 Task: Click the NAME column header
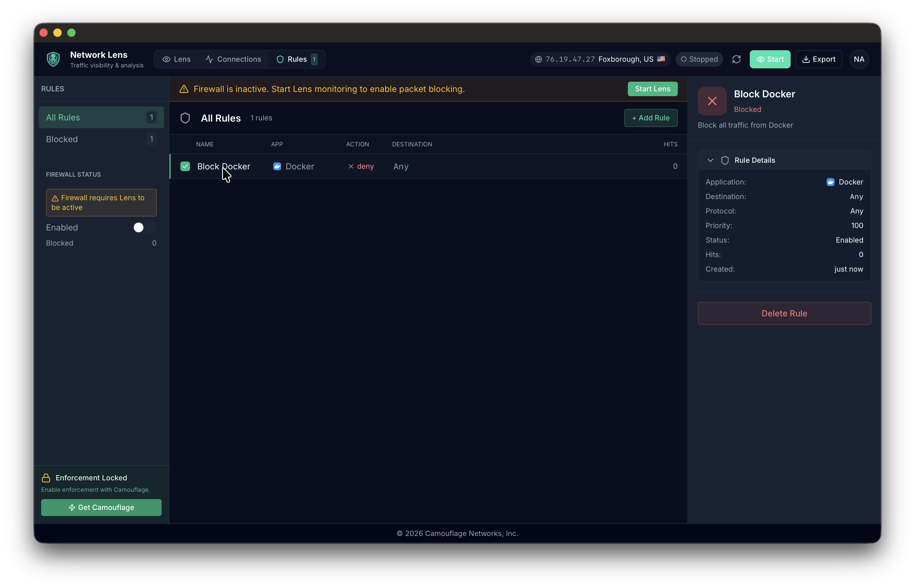pyautogui.click(x=205, y=144)
